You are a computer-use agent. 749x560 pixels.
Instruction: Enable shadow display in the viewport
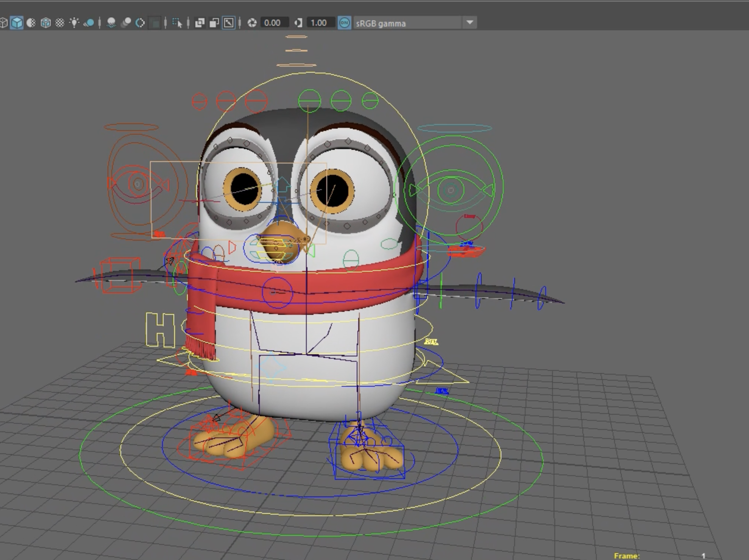pyautogui.click(x=112, y=23)
